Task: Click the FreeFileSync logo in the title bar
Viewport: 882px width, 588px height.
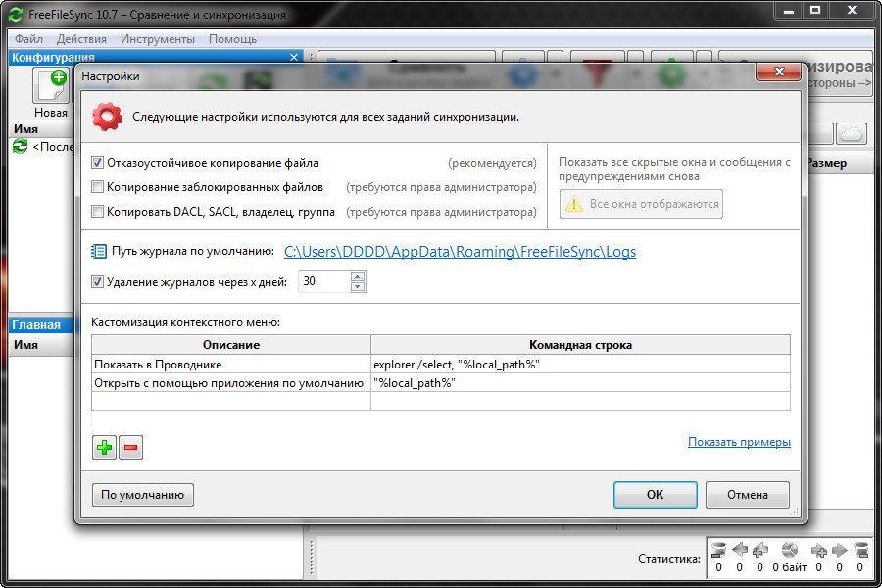Action: click(x=16, y=14)
